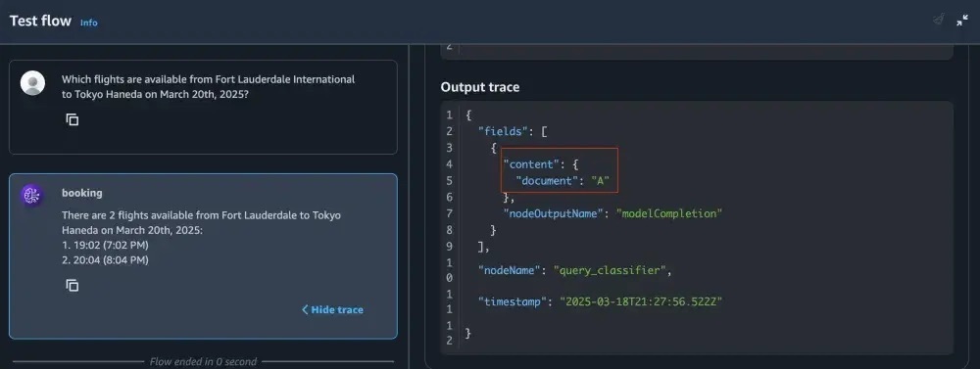This screenshot has height=369, width=980.
Task: Click the timestamp value 2025-03-18T21:27:56.522Z
Action: coord(641,301)
